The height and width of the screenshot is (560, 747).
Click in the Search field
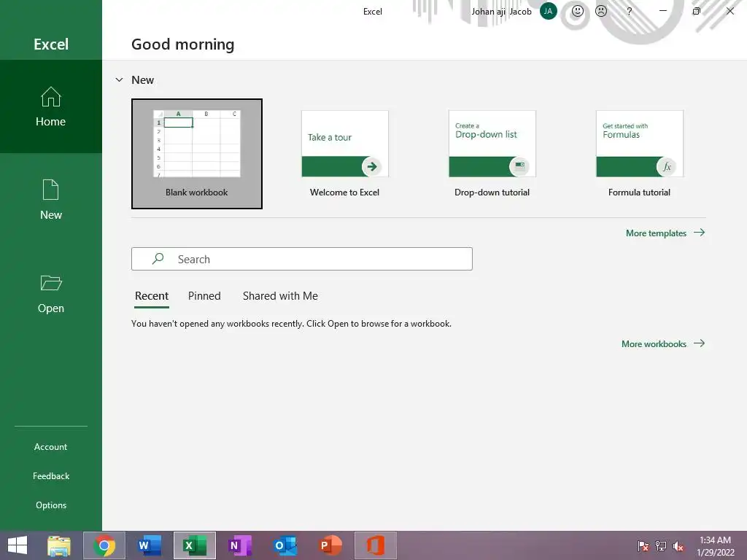(x=302, y=259)
